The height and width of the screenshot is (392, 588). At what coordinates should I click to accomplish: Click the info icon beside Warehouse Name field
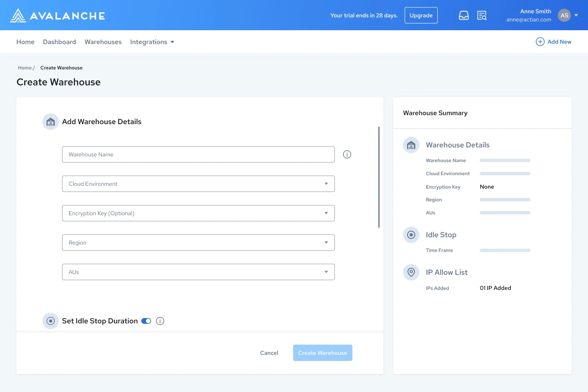point(347,154)
